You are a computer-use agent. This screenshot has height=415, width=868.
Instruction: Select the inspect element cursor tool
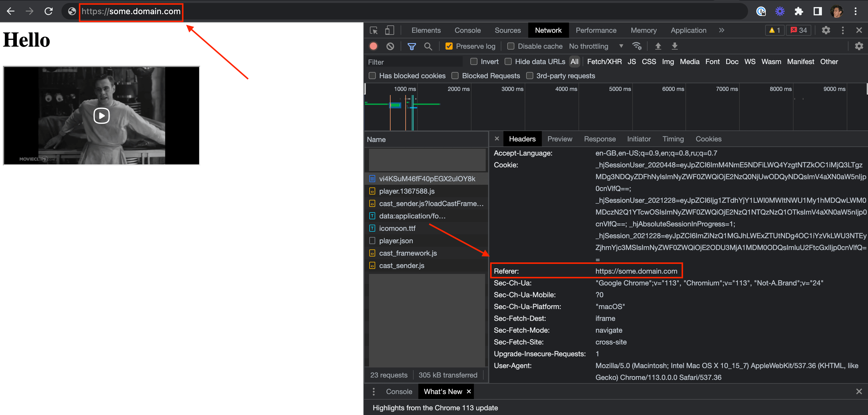coord(373,30)
